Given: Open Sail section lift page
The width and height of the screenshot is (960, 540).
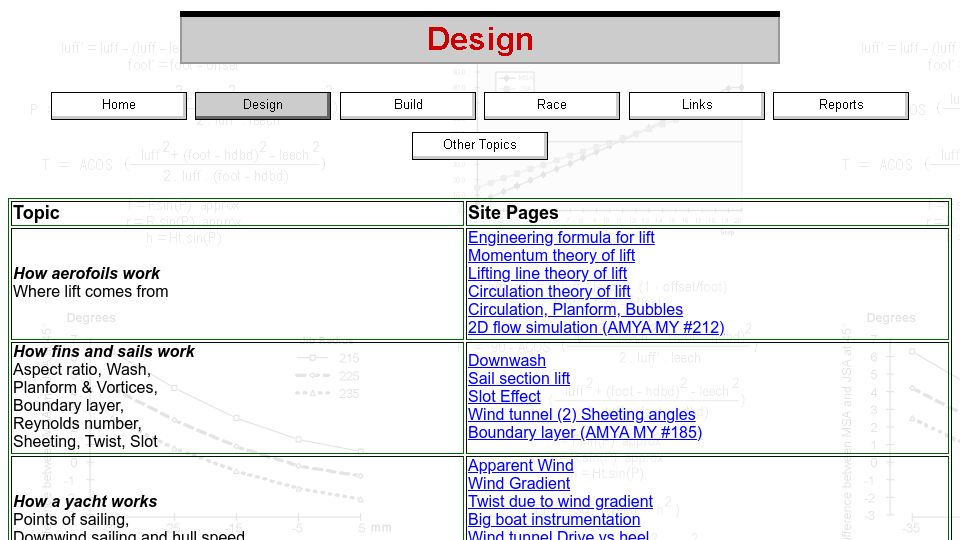Looking at the screenshot, I should (x=519, y=378).
